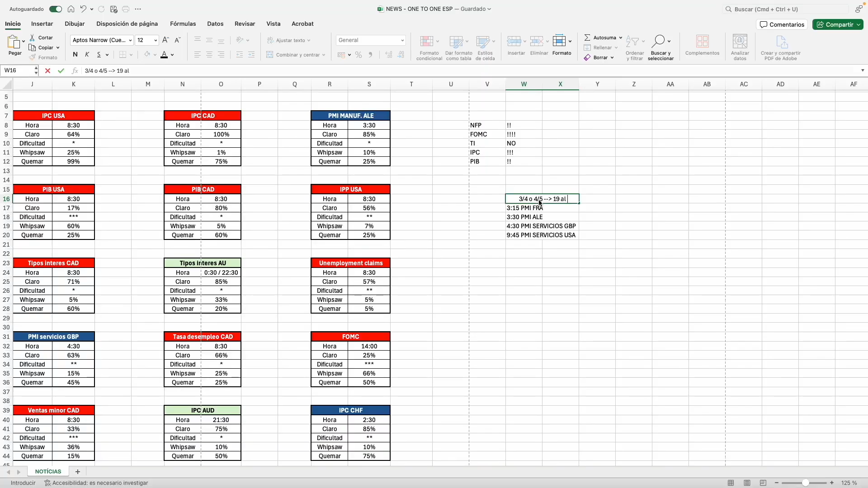This screenshot has width=868, height=488.
Task: Add a new sheet with plus button
Action: (x=78, y=472)
